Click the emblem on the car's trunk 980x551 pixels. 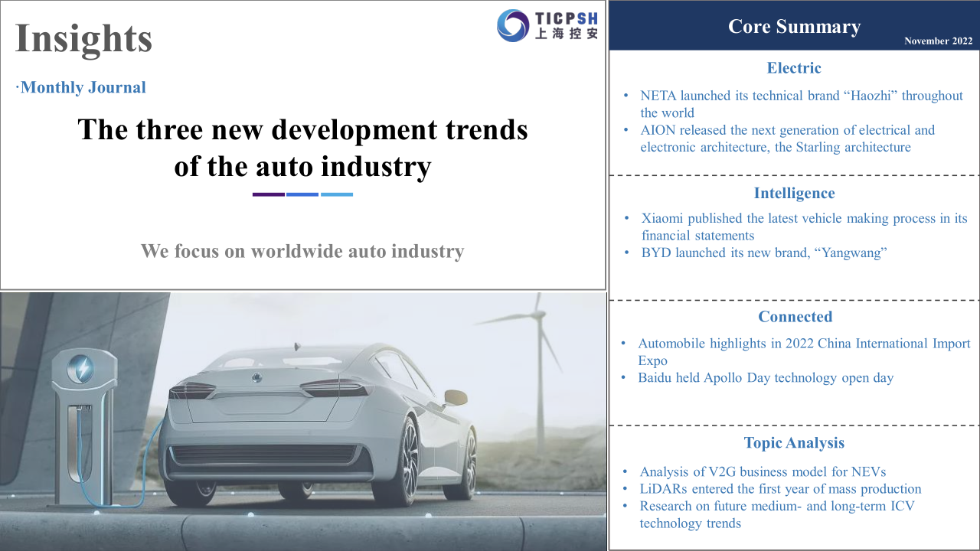coord(258,377)
